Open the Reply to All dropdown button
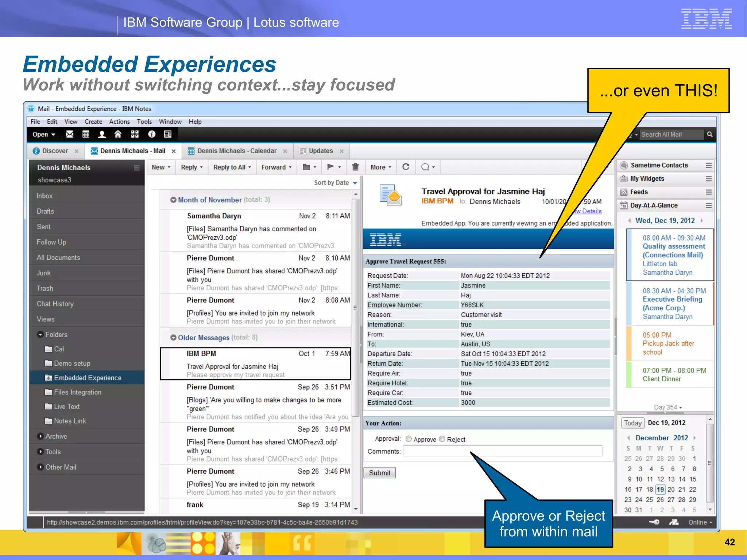747x560 pixels. click(x=232, y=167)
